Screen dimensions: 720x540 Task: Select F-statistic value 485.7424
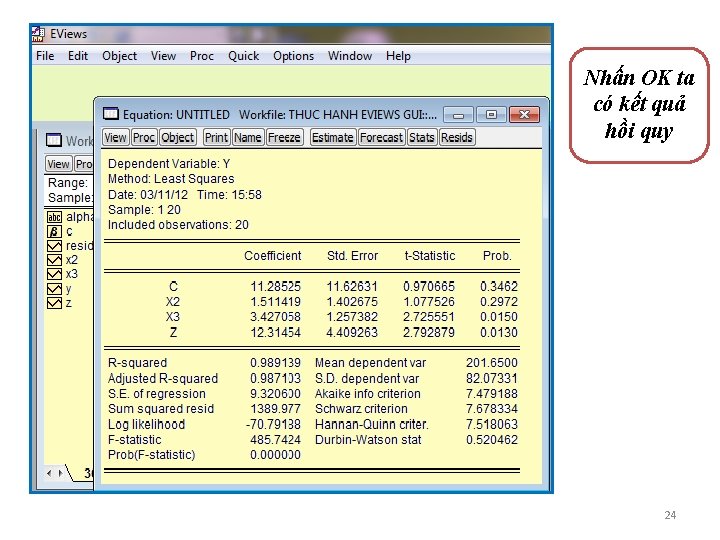click(276, 440)
